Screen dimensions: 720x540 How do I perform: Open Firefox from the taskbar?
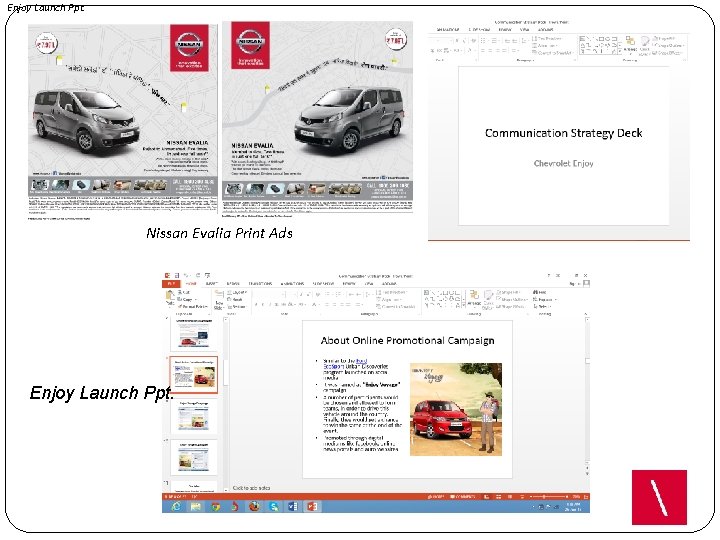point(254,506)
